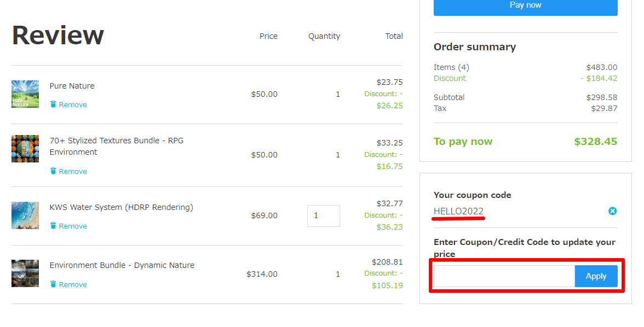Open the Environment Bundle thumbnail
Image resolution: width=644 pixels, height=327 pixels.
pyautogui.click(x=25, y=273)
